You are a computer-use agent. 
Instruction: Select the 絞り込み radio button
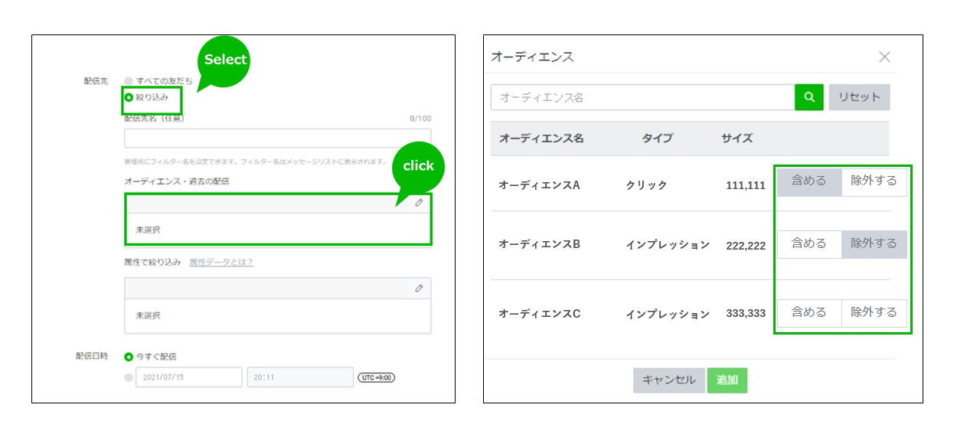[x=129, y=97]
